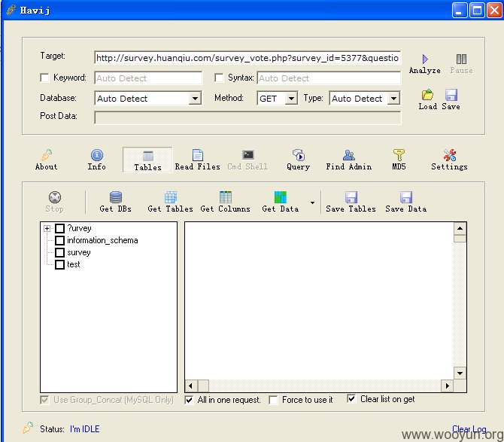Open the Find Admin icon
504x442 pixels.
click(349, 155)
